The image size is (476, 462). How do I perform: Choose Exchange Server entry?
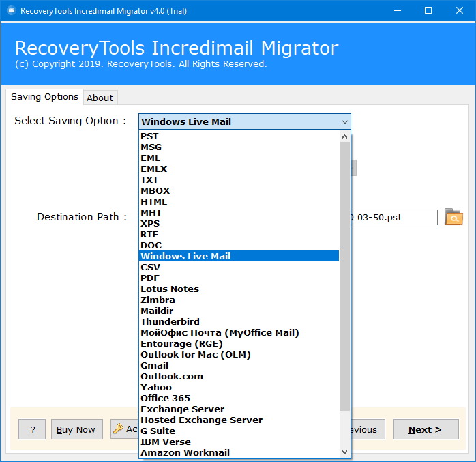(239, 409)
